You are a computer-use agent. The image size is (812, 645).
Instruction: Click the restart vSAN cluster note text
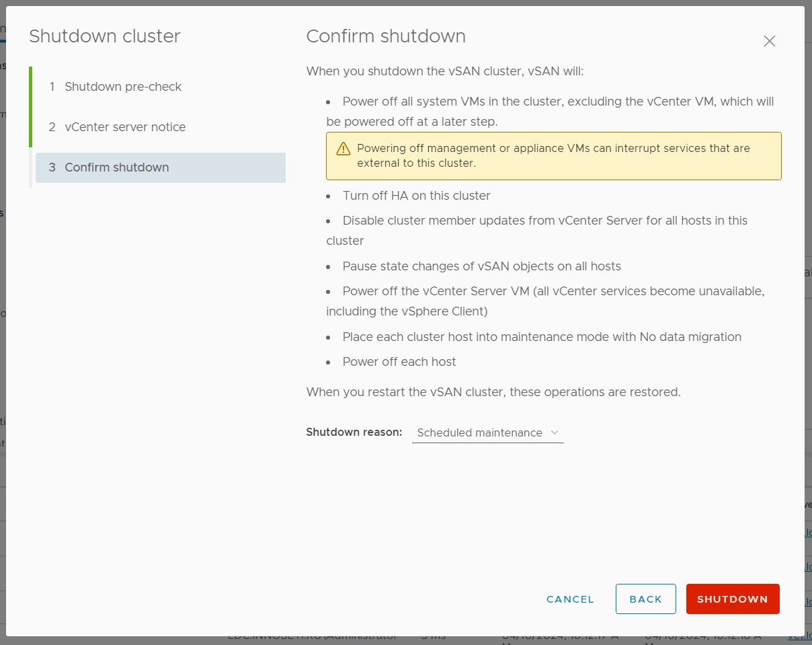pos(493,392)
